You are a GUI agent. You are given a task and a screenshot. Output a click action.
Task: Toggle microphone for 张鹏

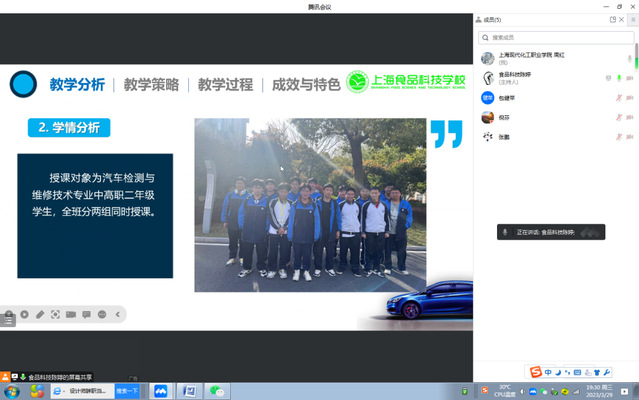click(x=619, y=137)
